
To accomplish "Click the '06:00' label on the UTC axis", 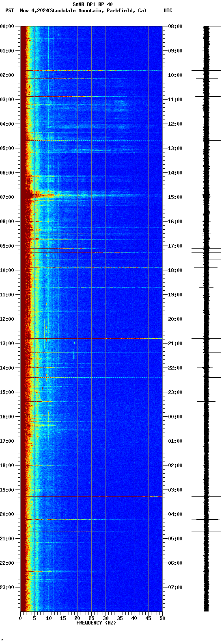I will point(175,563).
